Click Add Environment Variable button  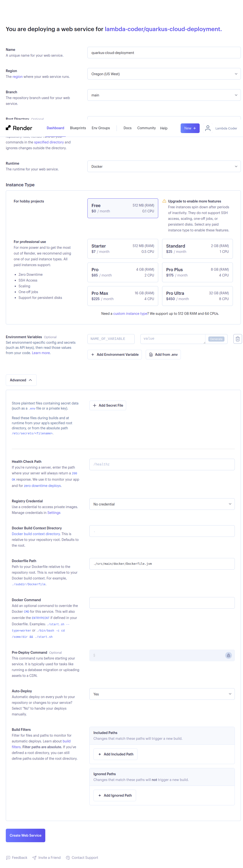[x=114, y=355]
